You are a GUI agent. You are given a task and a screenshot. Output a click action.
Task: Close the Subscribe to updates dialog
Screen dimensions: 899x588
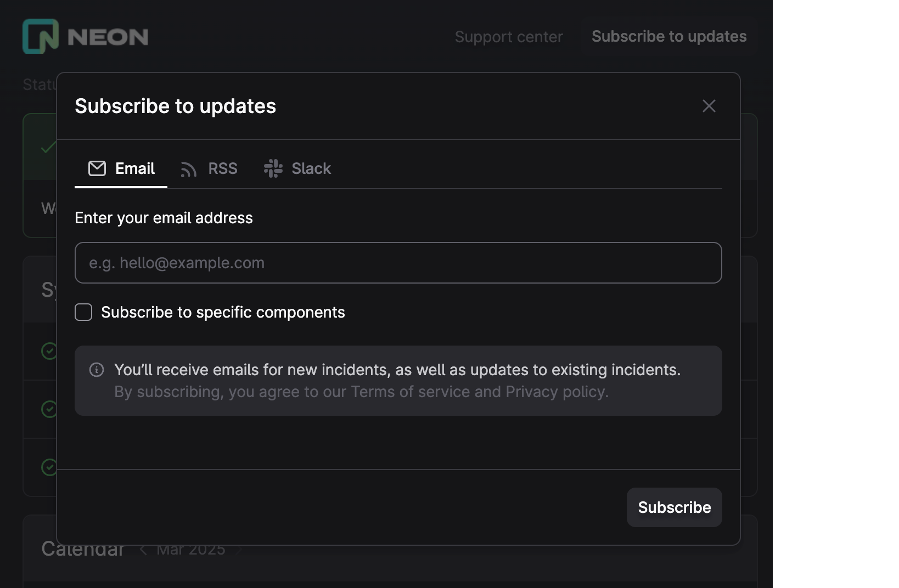click(709, 106)
